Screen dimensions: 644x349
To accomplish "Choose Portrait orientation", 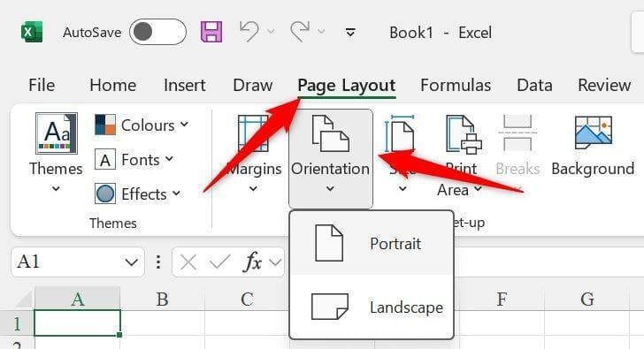I will coord(372,244).
